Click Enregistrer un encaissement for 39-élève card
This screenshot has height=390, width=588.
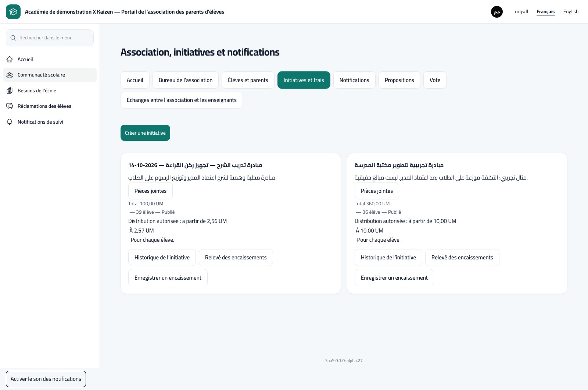point(168,278)
